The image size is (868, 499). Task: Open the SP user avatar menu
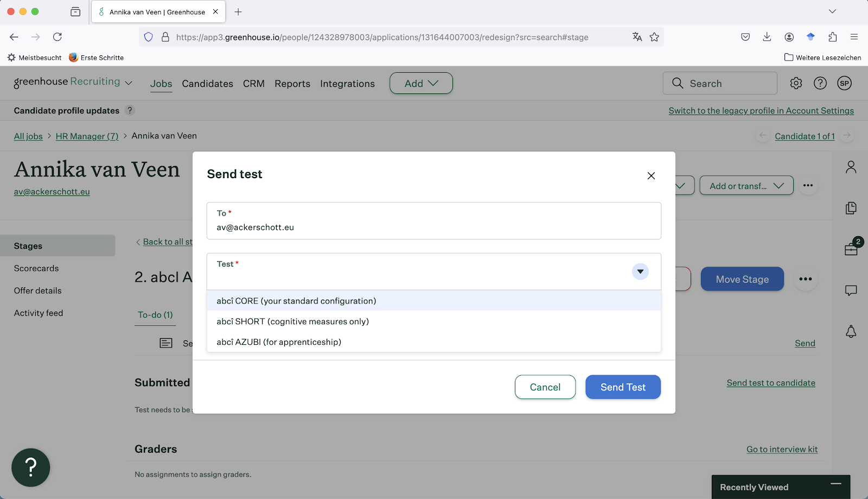[844, 83]
